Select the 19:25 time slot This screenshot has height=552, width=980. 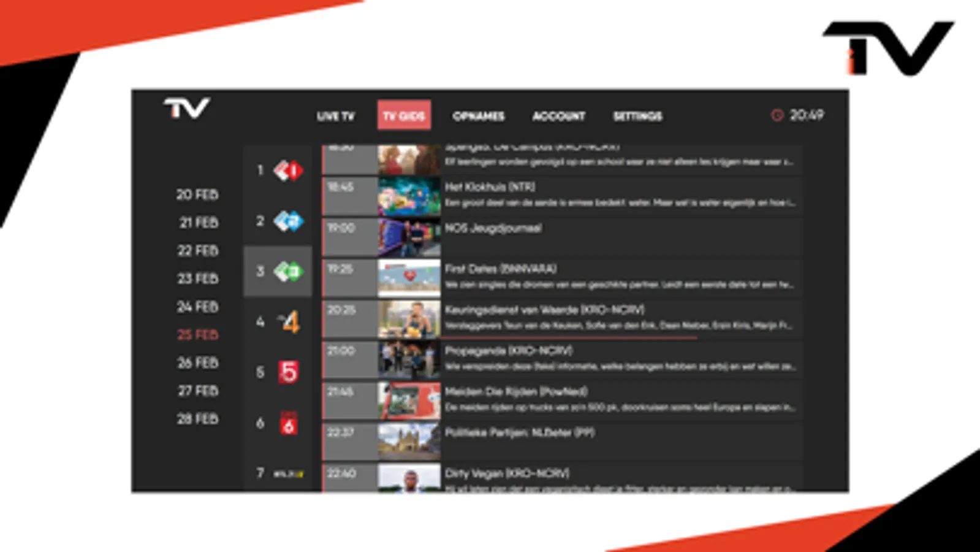point(350,278)
